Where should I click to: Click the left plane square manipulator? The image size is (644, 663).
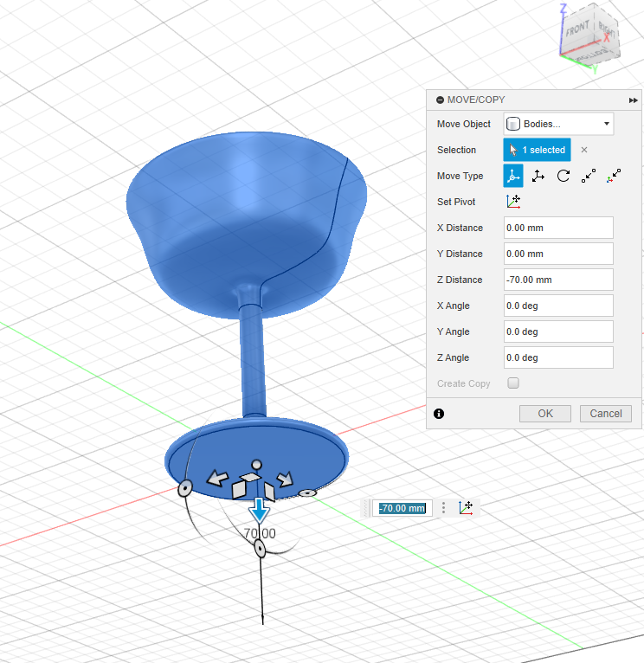pyautogui.click(x=239, y=490)
